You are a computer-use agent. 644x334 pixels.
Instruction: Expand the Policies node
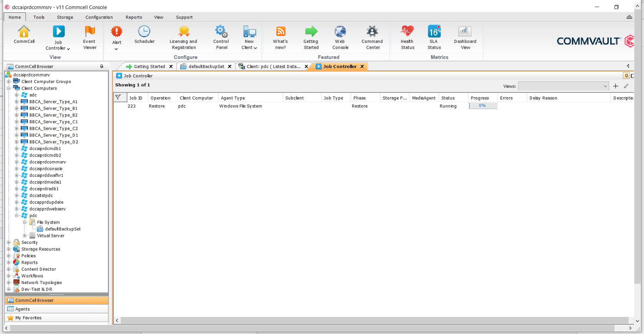point(9,256)
